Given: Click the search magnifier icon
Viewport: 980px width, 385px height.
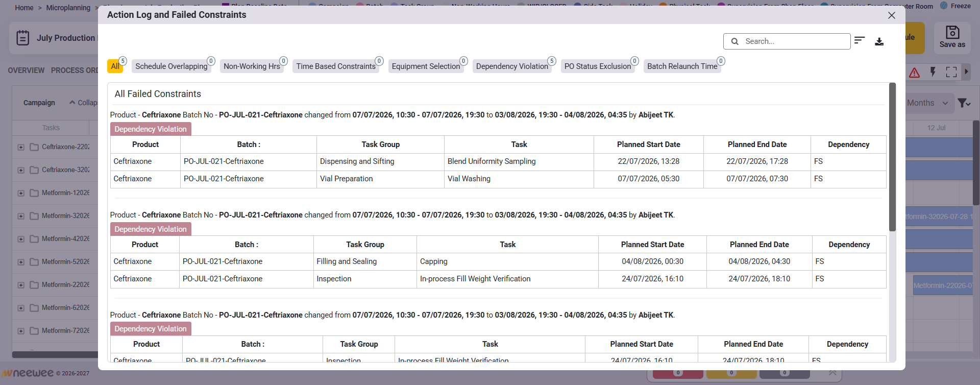Looking at the screenshot, I should pos(734,41).
